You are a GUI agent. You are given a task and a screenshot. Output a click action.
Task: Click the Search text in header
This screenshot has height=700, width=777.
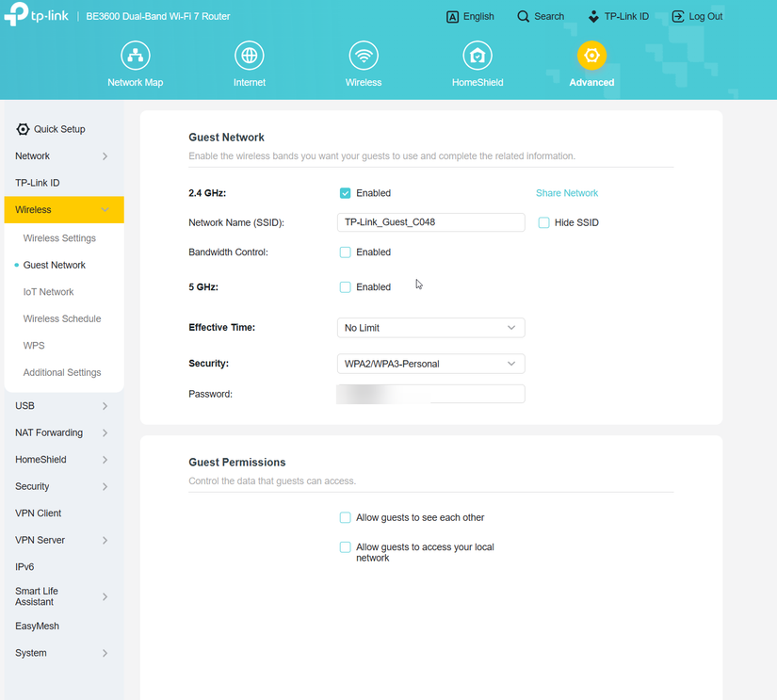pos(549,16)
